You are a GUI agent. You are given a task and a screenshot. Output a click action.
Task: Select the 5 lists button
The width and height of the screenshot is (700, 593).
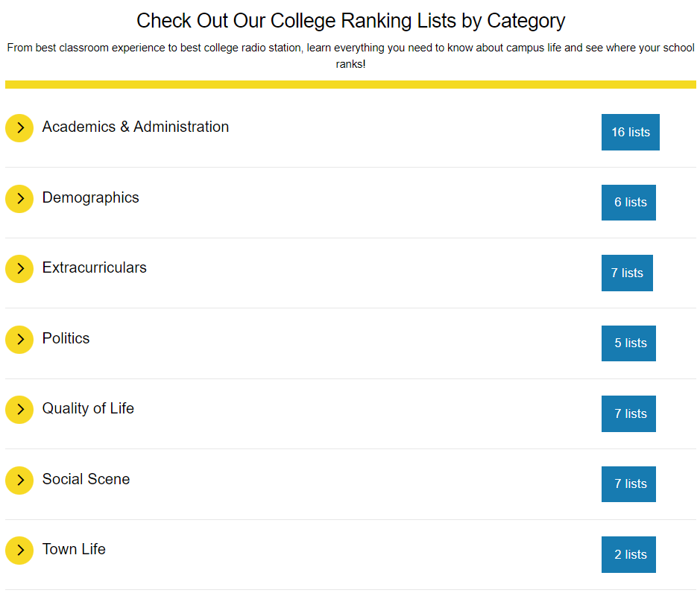click(x=628, y=343)
